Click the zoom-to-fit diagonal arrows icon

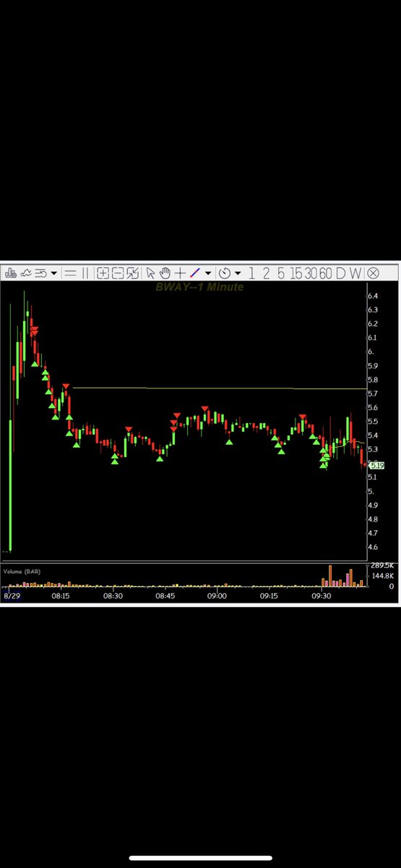tap(132, 273)
